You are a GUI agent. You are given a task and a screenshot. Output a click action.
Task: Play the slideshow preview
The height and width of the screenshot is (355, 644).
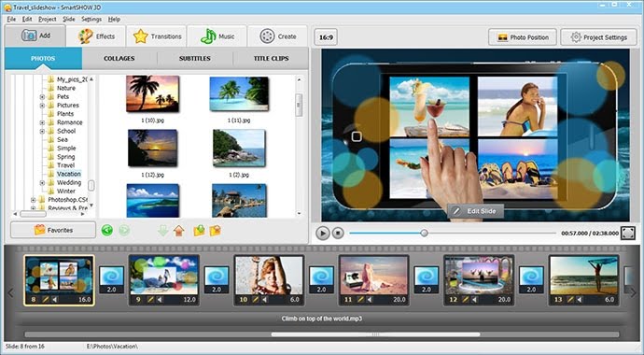tap(323, 233)
